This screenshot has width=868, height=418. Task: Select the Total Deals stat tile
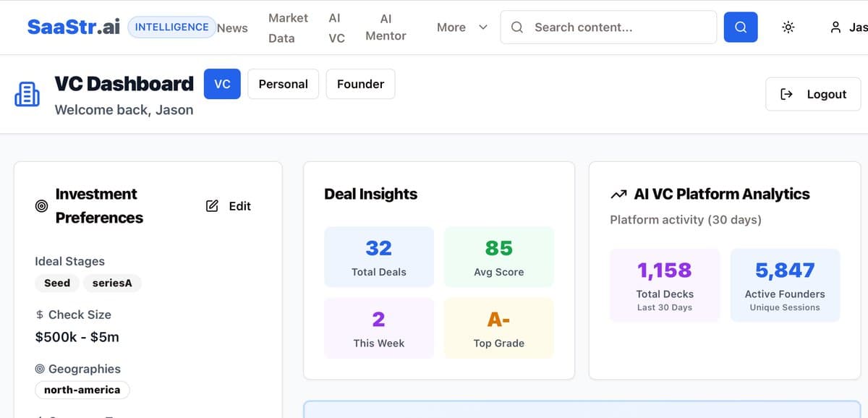point(379,257)
